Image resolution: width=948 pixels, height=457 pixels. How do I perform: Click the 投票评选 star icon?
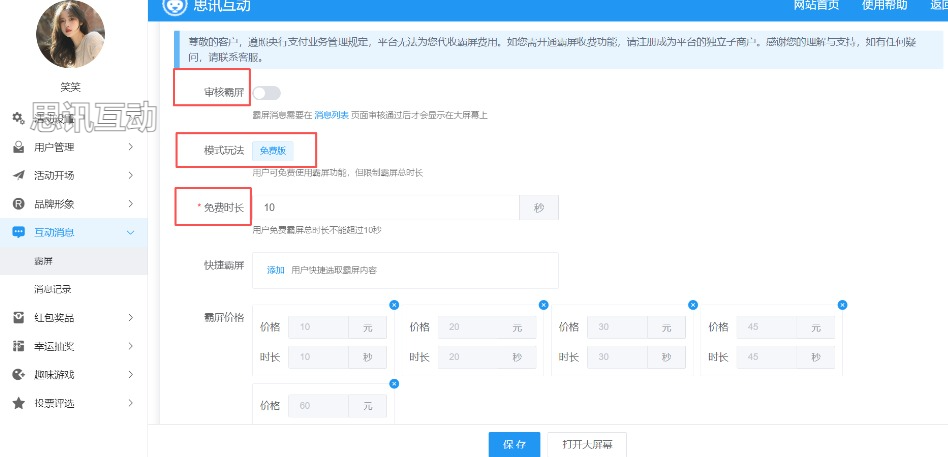(18, 403)
